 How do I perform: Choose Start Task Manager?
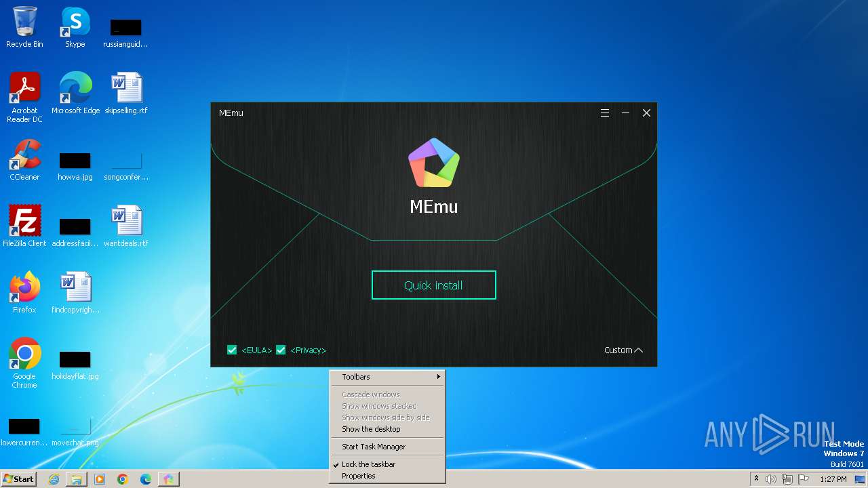coord(387,447)
